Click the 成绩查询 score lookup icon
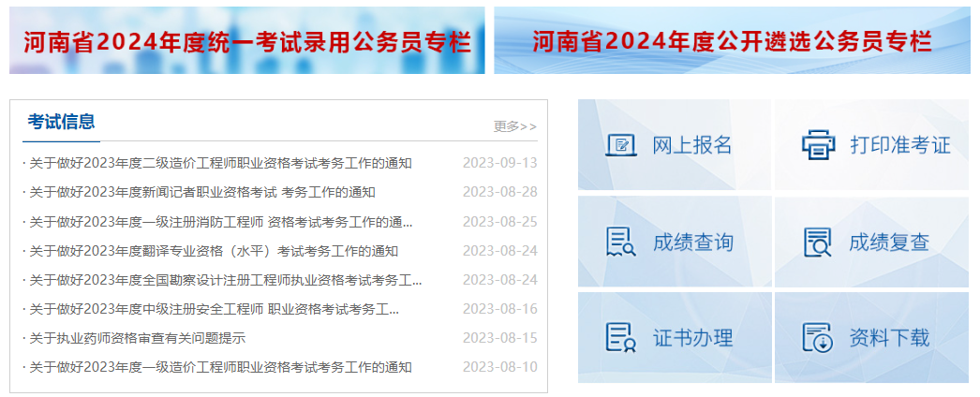Viewport: 980px width, 397px height. tap(620, 243)
